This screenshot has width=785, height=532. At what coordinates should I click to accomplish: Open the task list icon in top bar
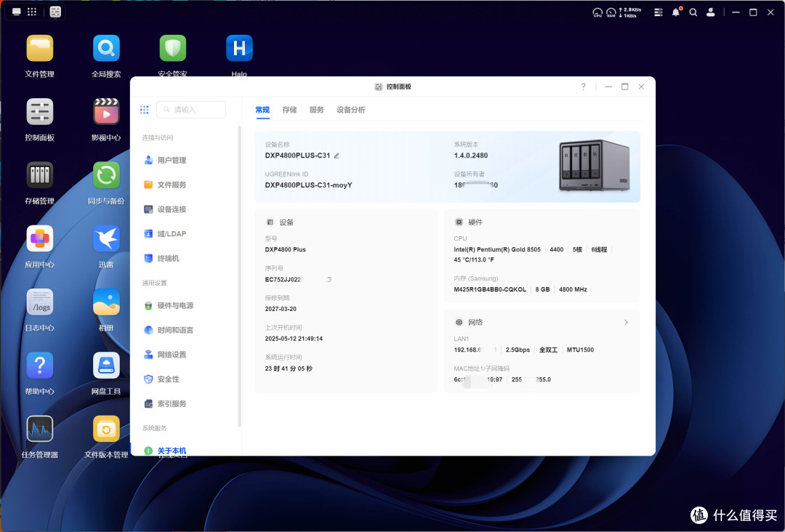(659, 12)
